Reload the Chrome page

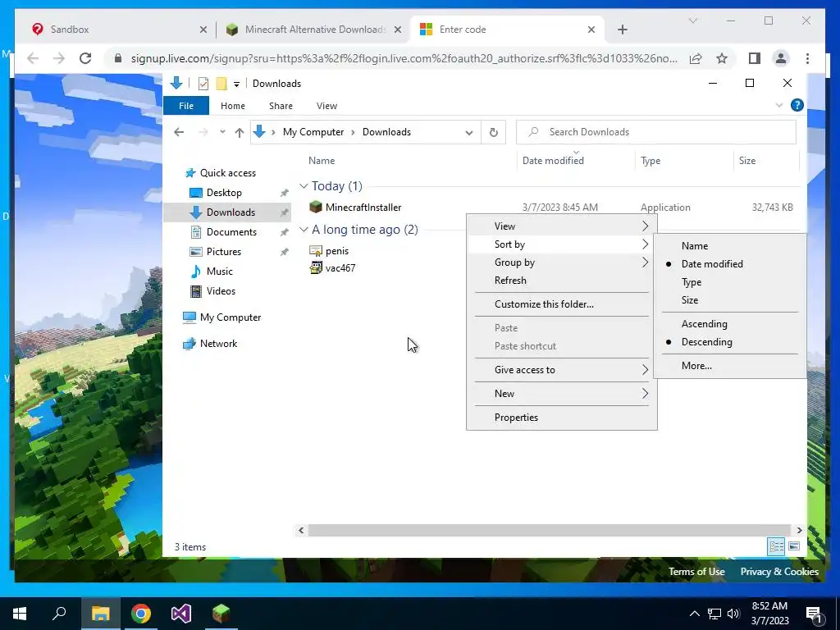pyautogui.click(x=85, y=58)
